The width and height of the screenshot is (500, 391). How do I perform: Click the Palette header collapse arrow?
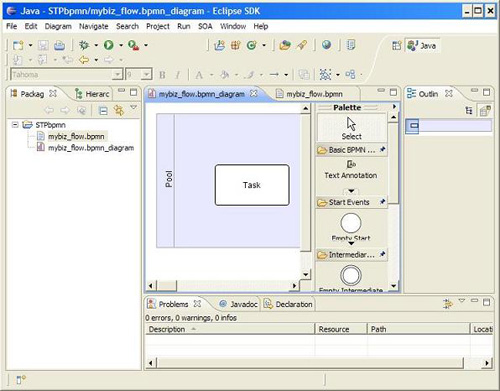(x=394, y=107)
